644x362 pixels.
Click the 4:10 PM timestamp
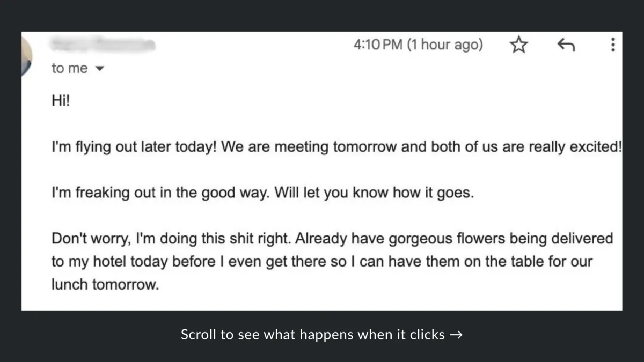(378, 45)
